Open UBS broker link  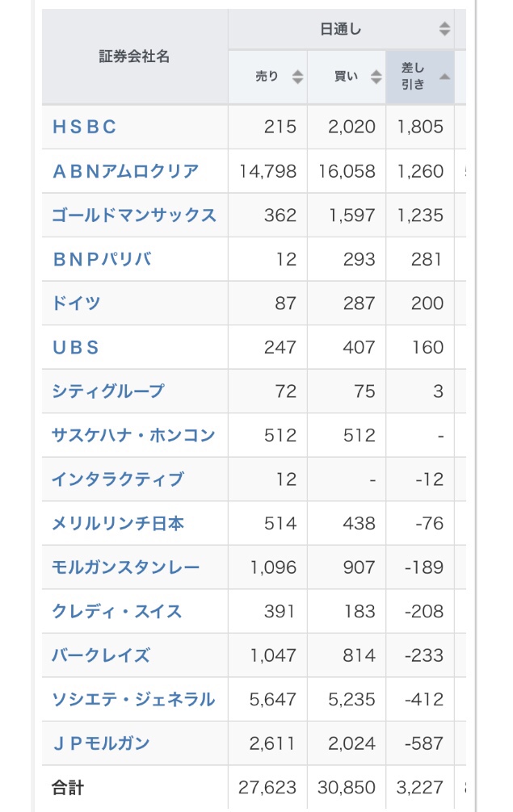tap(76, 347)
